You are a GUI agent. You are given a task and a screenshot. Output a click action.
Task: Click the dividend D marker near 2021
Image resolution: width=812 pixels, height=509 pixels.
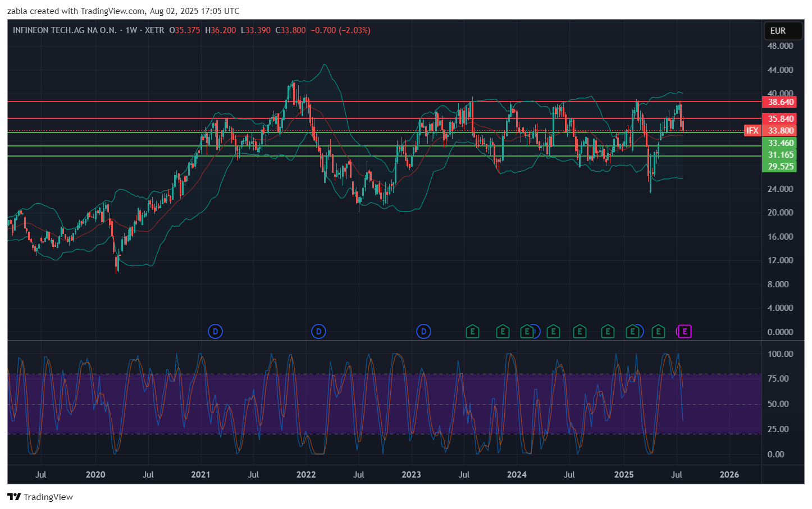[x=215, y=332]
